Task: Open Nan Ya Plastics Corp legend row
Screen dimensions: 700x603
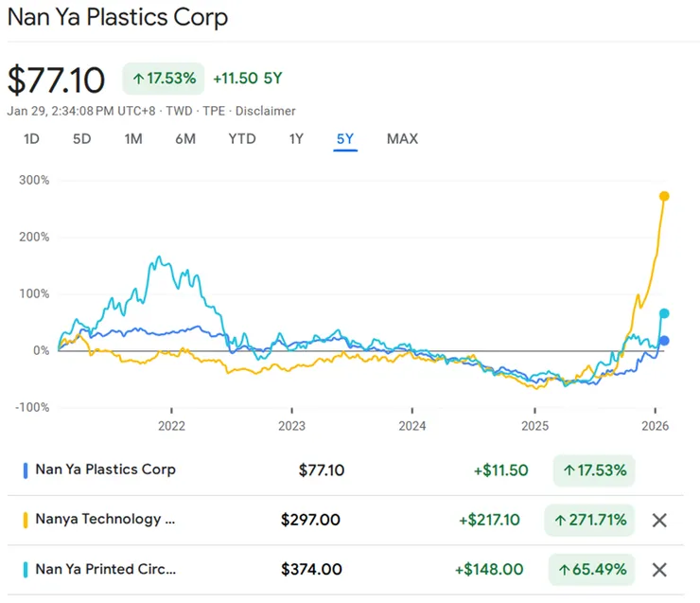Action: pos(105,470)
